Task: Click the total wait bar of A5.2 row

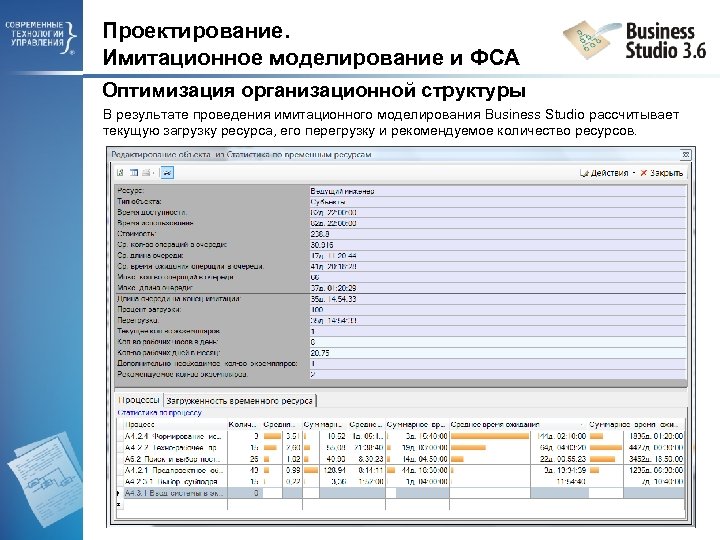Action: pos(602,459)
